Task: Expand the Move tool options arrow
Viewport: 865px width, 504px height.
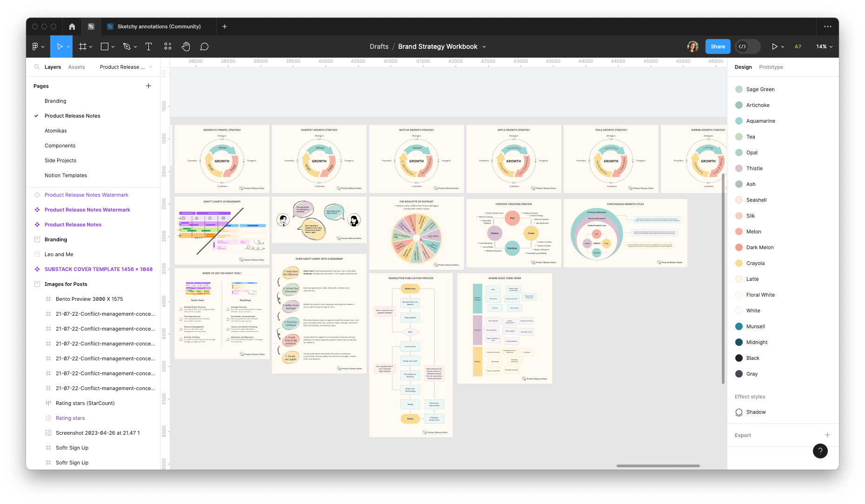Action: point(68,47)
